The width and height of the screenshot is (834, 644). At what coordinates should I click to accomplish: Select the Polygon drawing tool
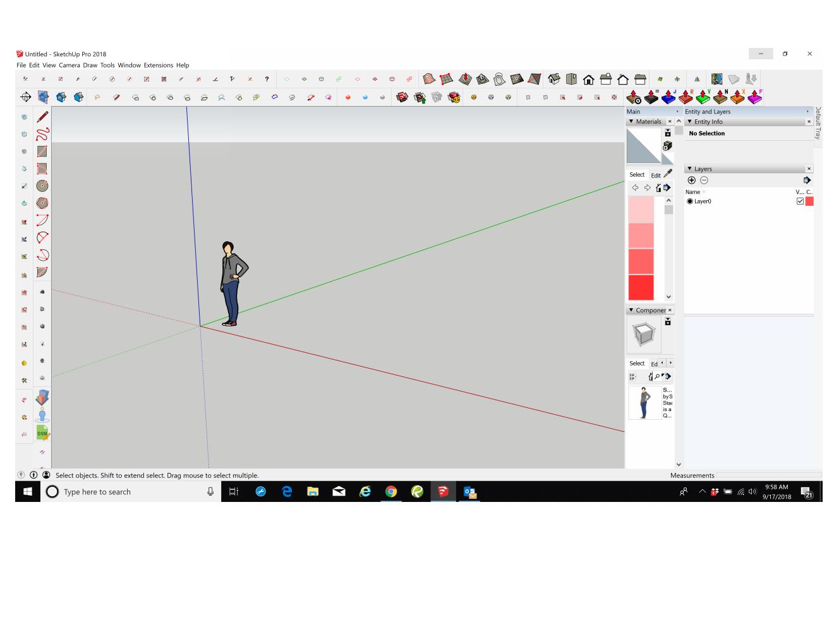point(42,203)
